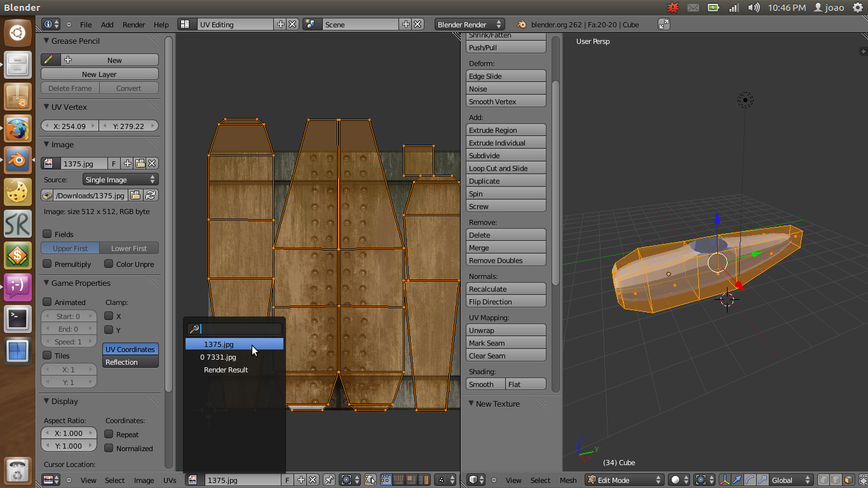The image size is (868, 488).
Task: Unlink the 1375.jpg image datablock
Action: [x=151, y=163]
